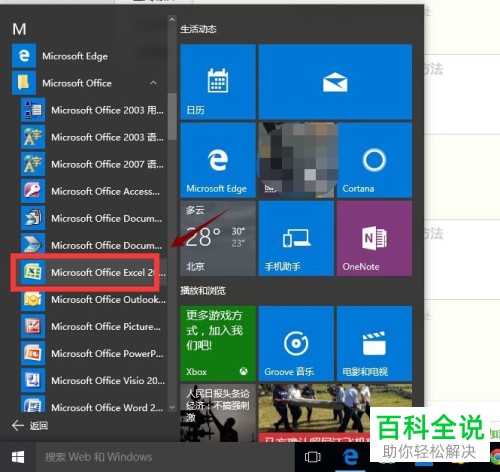
Task: Click the app list scroll up arrow
Action: (x=172, y=20)
